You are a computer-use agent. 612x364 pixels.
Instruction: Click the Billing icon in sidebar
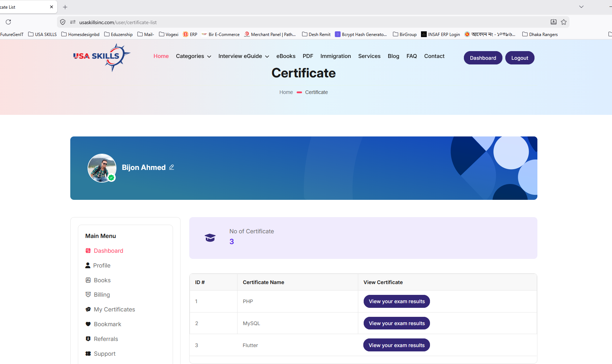[x=88, y=295]
